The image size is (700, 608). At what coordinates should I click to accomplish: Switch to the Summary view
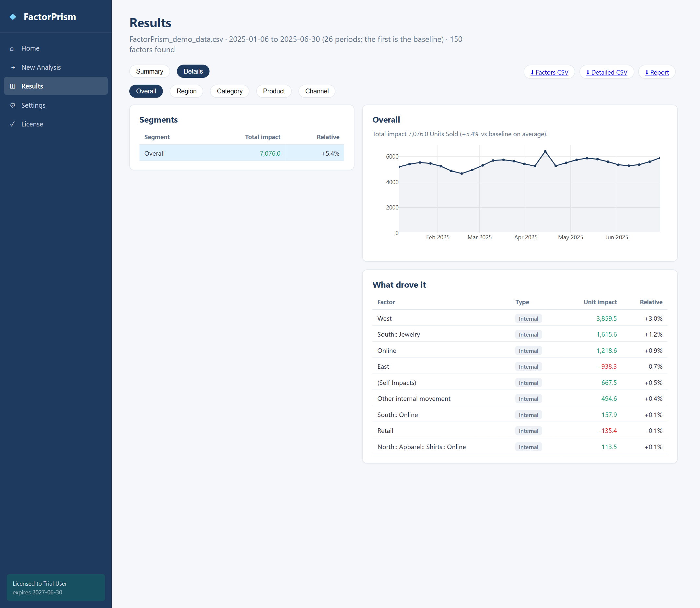150,71
